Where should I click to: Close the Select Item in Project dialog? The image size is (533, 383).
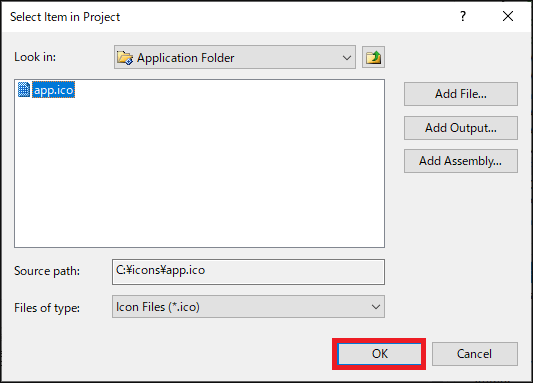click(508, 16)
